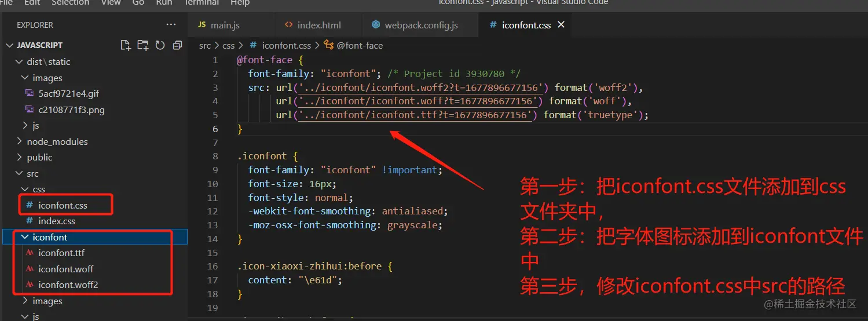Click @font-face symbol icon in breadcrumb
The image size is (868, 321).
click(329, 45)
